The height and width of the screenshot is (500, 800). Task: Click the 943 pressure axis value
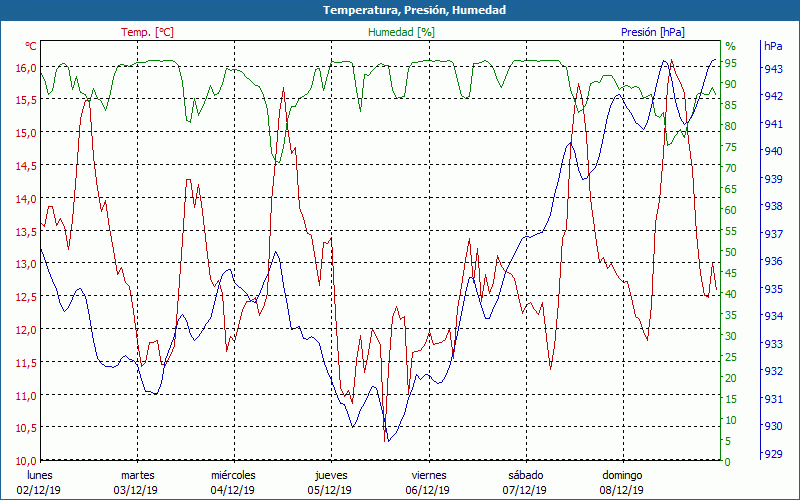773,69
